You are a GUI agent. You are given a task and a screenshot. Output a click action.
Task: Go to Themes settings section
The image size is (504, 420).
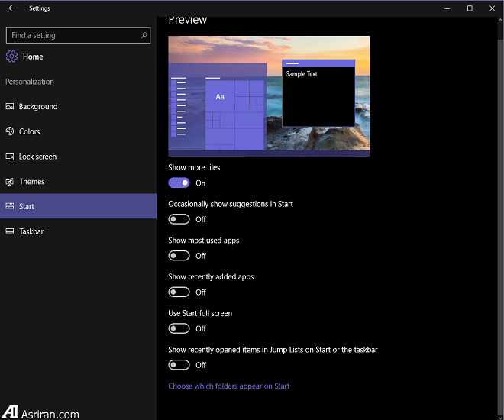32,182
